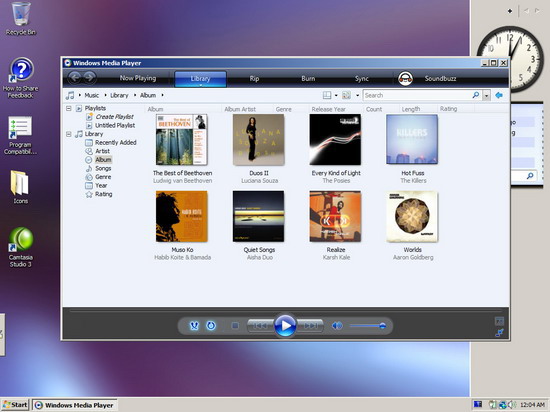Select Recently Added in Library
This screenshot has width=550, height=412.
[x=116, y=142]
